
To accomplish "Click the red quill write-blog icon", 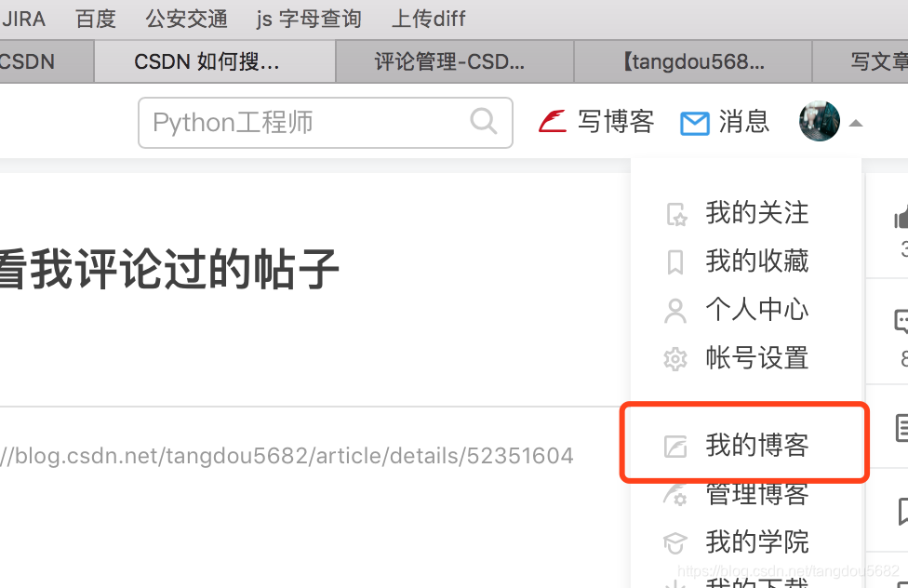I will click(552, 122).
